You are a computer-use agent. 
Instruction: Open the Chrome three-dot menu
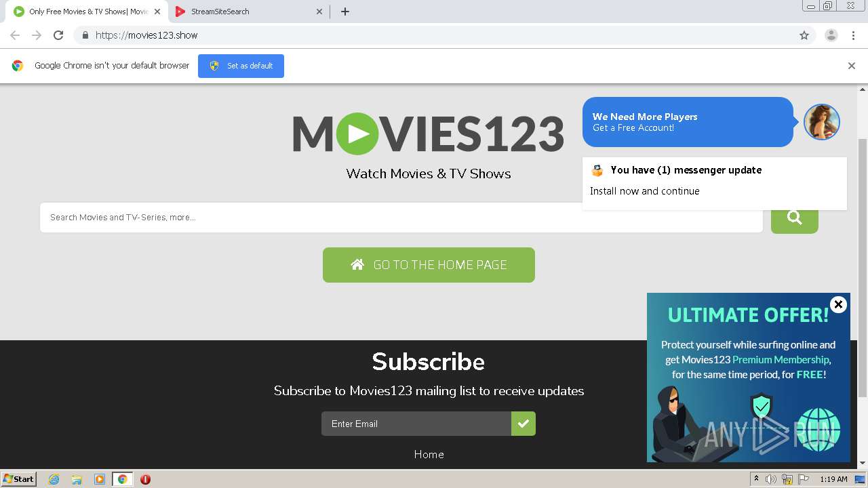coord(853,35)
